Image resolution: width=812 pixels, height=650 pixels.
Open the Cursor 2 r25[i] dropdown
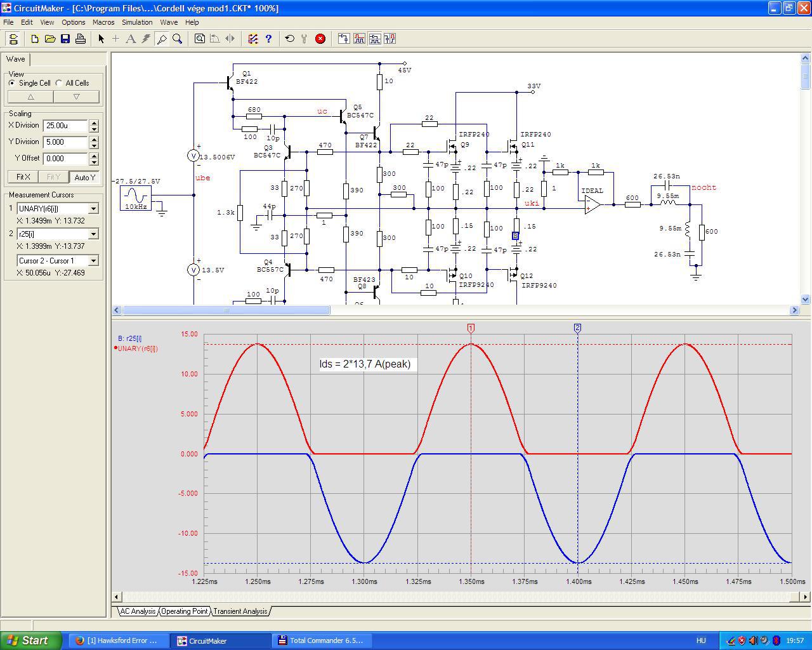point(93,234)
